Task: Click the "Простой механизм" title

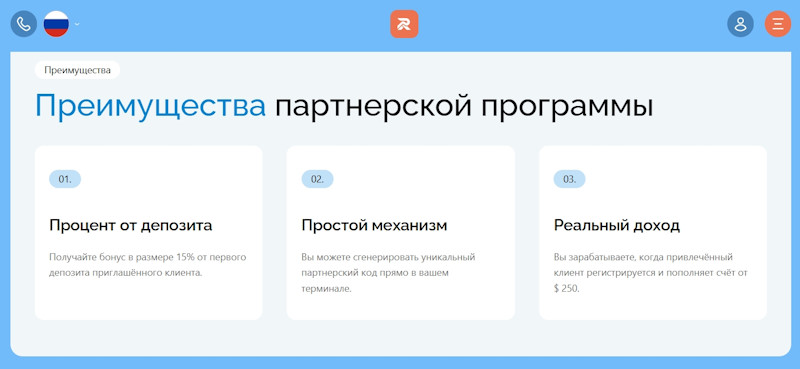Action: coord(374,225)
